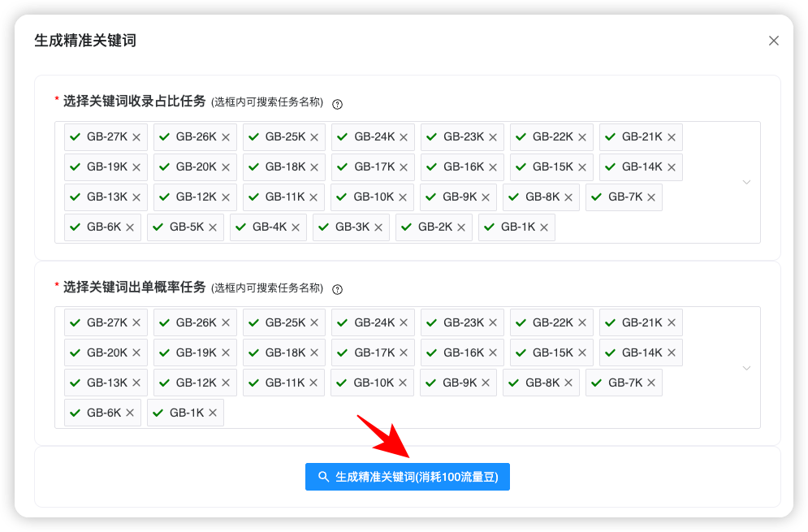Select GB-11K label in 出单概率任务
Screen dimensions: 808x532
point(285,382)
